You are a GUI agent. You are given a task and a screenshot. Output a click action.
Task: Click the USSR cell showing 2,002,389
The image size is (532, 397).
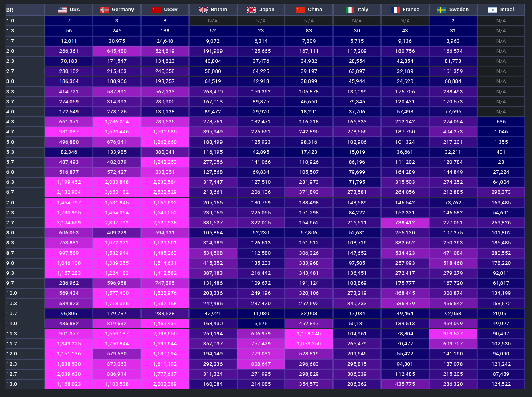165,384
